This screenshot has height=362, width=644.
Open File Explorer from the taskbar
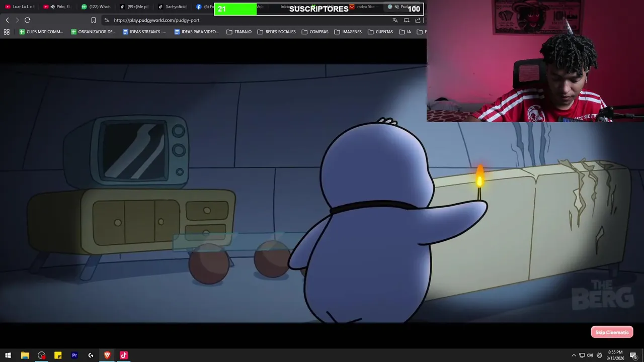(25, 355)
